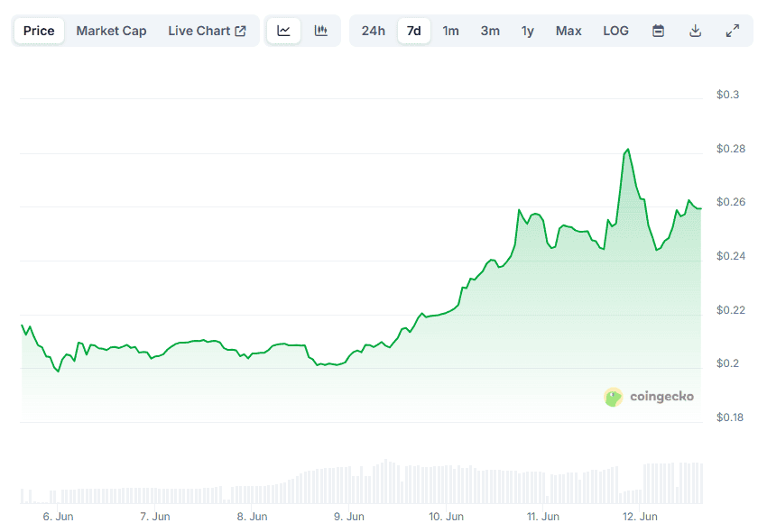Open the calendar date range picker
Image resolution: width=758 pixels, height=532 pixels.
coord(658,31)
